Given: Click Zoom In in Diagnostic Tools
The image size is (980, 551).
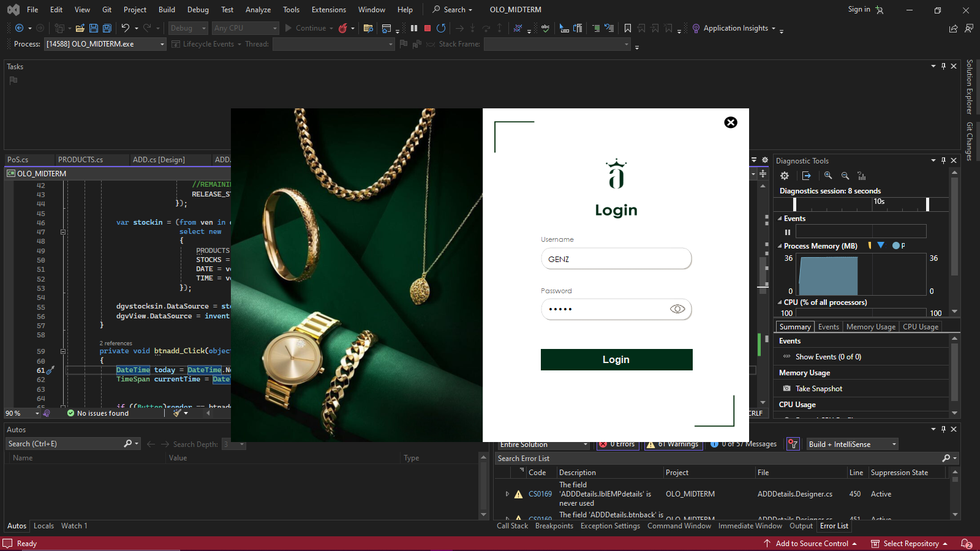Looking at the screenshot, I should 828,176.
